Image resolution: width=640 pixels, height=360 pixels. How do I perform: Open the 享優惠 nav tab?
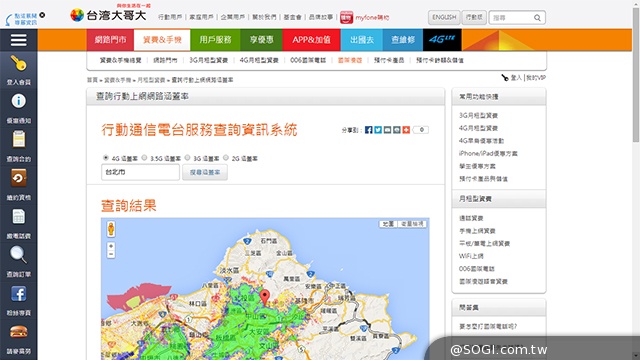(261, 40)
